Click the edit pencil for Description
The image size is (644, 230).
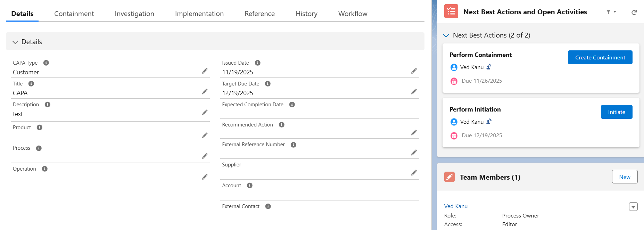pyautogui.click(x=205, y=113)
